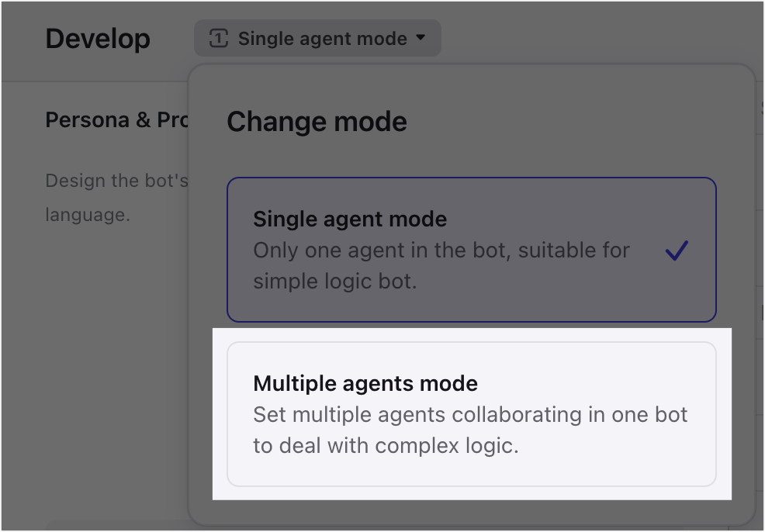Click empty space right of Change mode heading
The width and height of the screenshot is (765, 532).
pyautogui.click(x=574, y=122)
